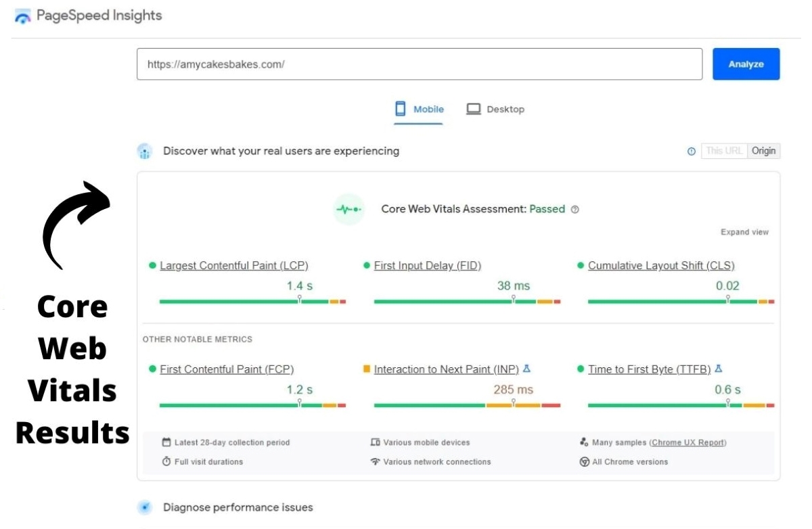Open the Time to First Byte (TTFB) link
812x529 pixels.
pyautogui.click(x=650, y=369)
